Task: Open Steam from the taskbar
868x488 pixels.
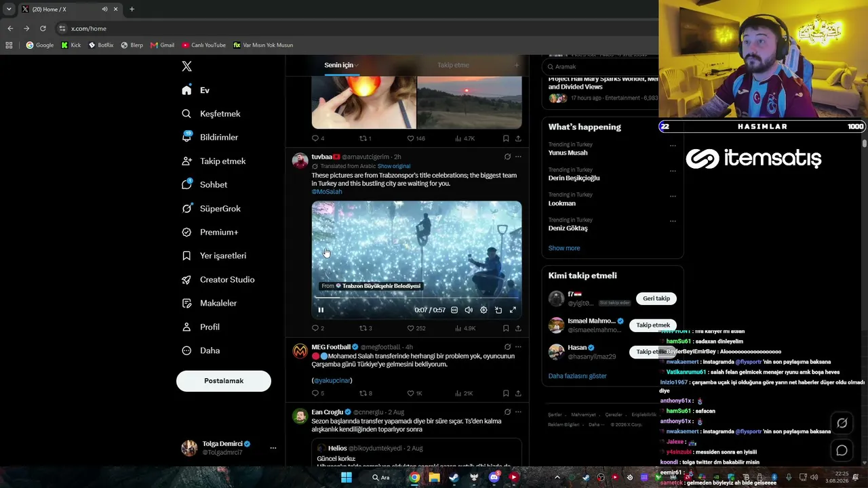Action: tap(454, 477)
